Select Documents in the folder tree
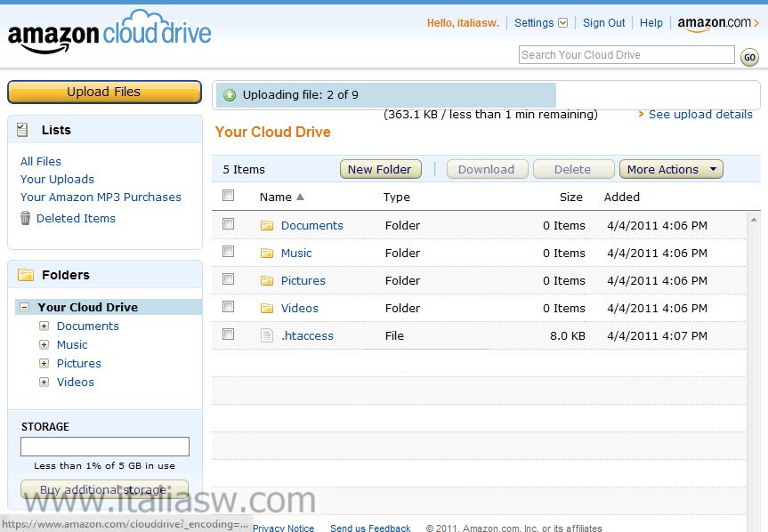 [x=88, y=326]
